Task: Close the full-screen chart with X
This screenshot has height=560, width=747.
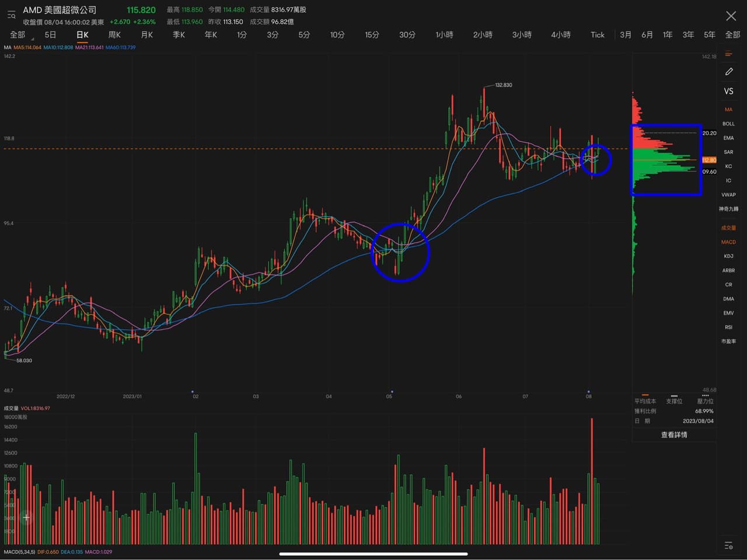Action: [731, 16]
